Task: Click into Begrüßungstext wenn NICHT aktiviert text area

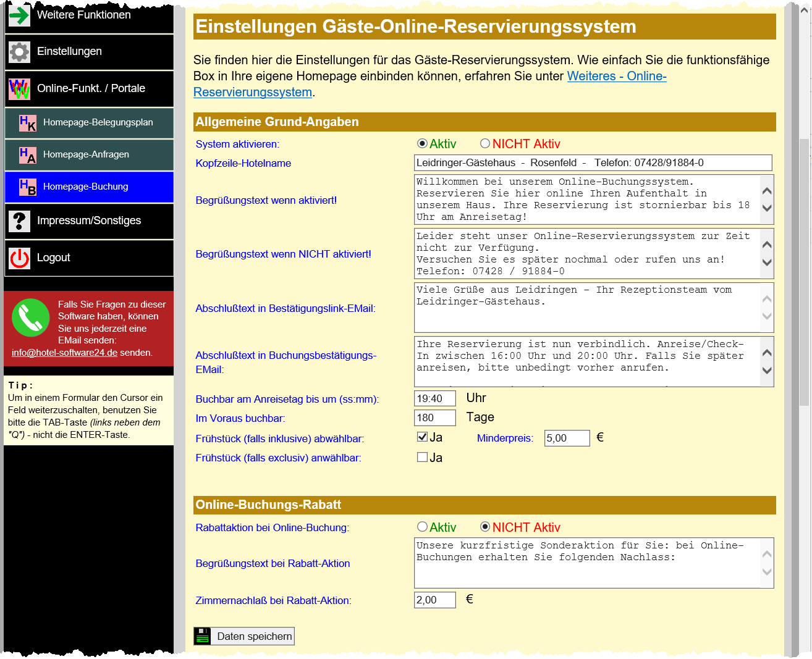Action: pos(587,254)
